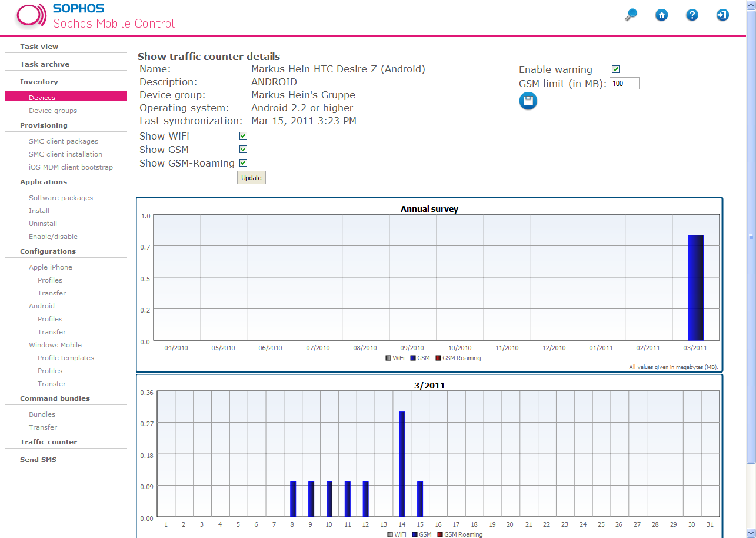Click the page vertical scrollbar

pyautogui.click(x=751, y=235)
